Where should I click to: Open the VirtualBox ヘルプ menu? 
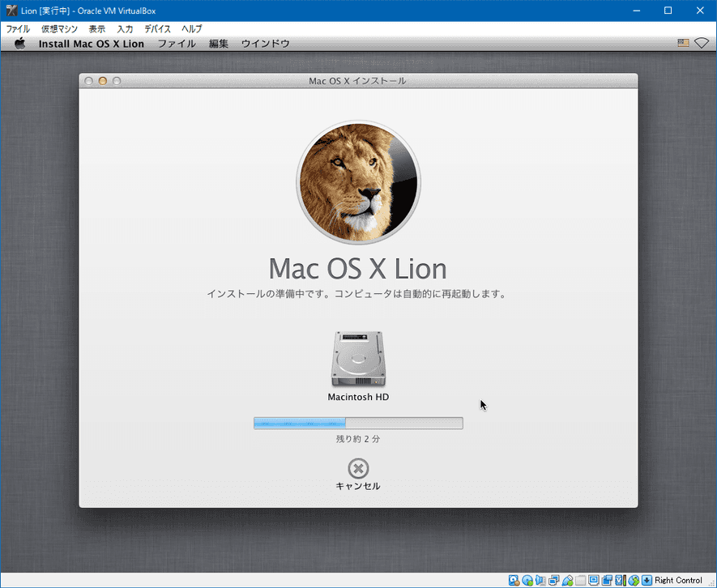point(191,28)
